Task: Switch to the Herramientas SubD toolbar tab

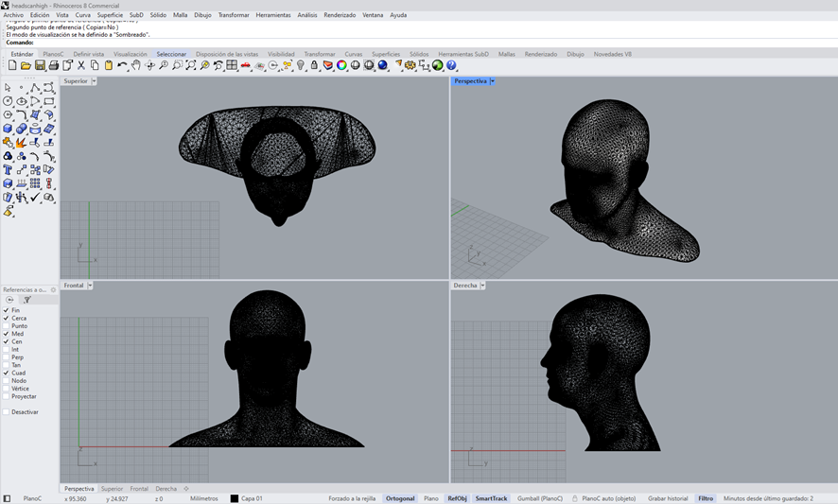Action: click(463, 54)
